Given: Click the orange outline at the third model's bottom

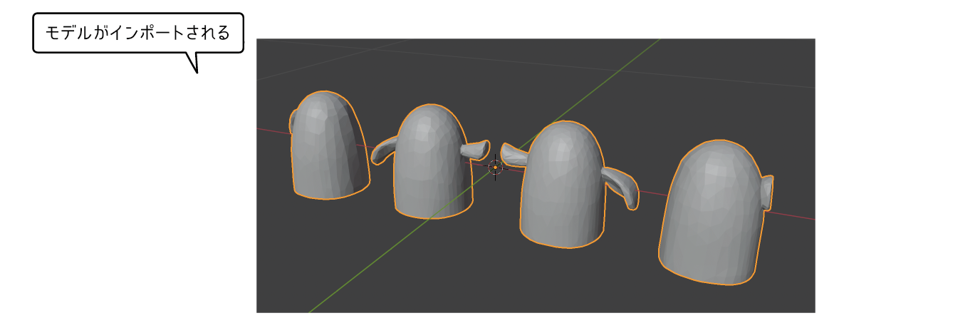Looking at the screenshot, I should click(563, 247).
